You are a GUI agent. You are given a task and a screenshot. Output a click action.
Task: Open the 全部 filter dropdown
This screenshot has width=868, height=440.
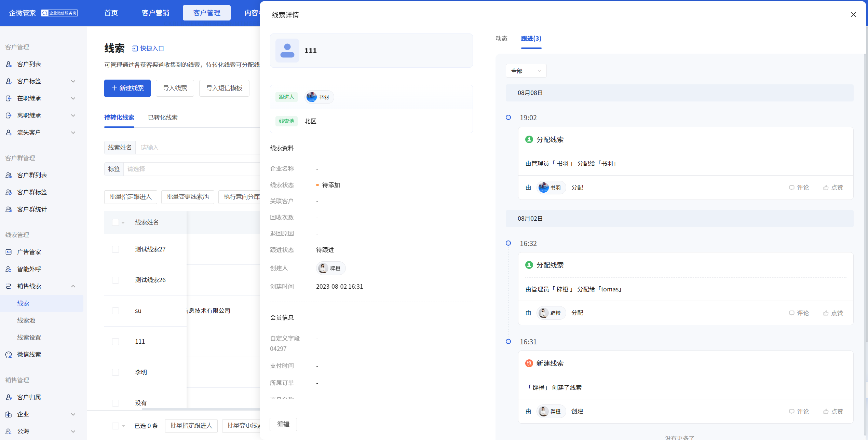tap(526, 71)
